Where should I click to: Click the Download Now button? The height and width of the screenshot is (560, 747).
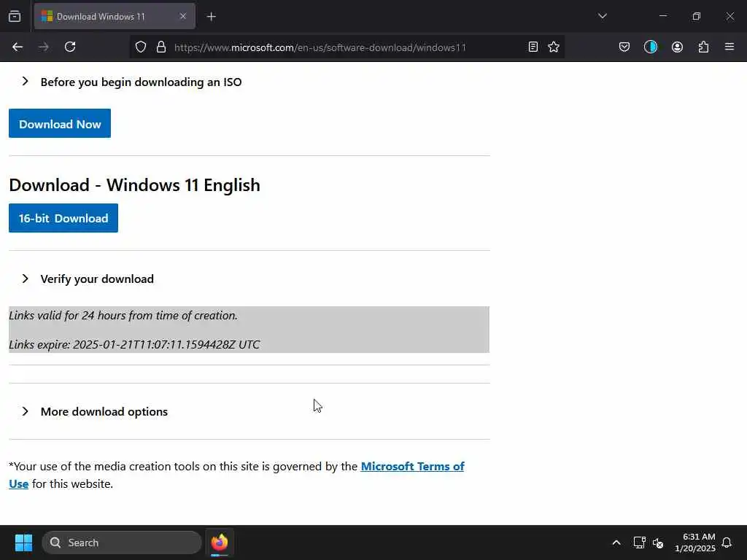pos(60,123)
